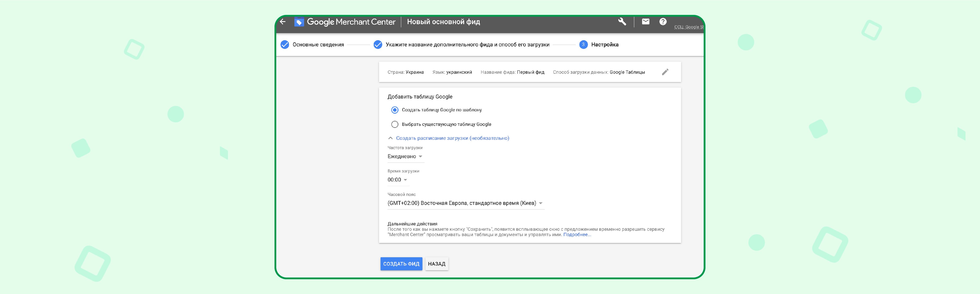Click the 'Добавить таблицу Google' heading
Image resolution: width=980 pixels, height=294 pixels.
(x=420, y=97)
